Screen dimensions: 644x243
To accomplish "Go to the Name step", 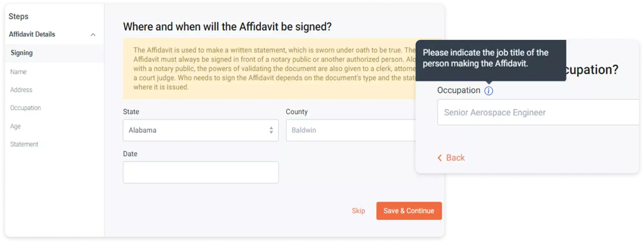I will point(18,72).
